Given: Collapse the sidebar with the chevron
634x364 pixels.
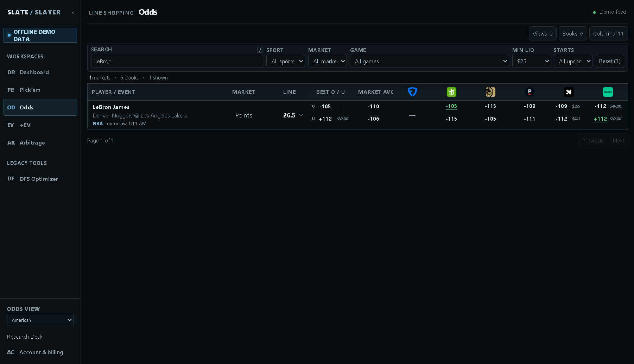Looking at the screenshot, I should 73,12.
